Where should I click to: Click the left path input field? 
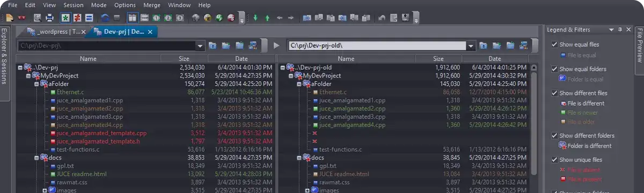pos(107,46)
